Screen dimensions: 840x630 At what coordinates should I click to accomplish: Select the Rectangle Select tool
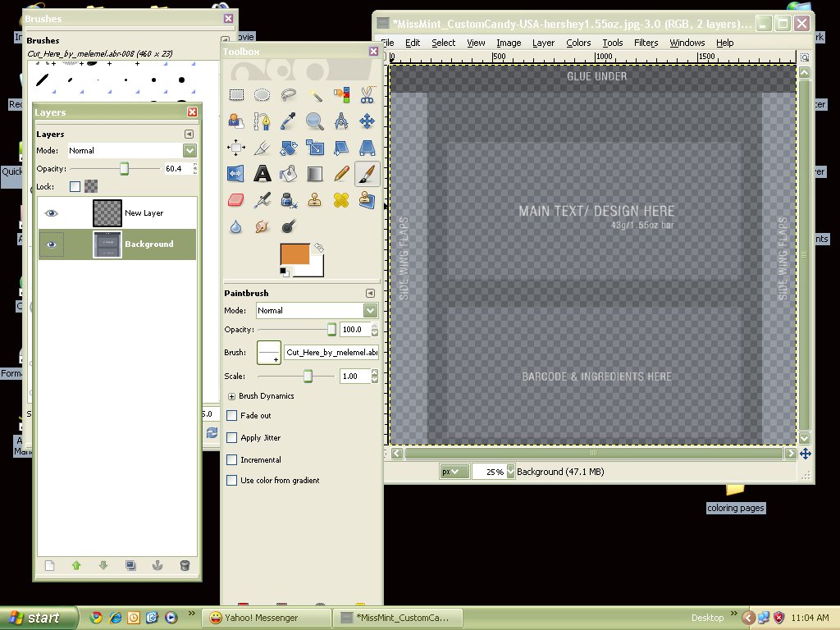[236, 95]
